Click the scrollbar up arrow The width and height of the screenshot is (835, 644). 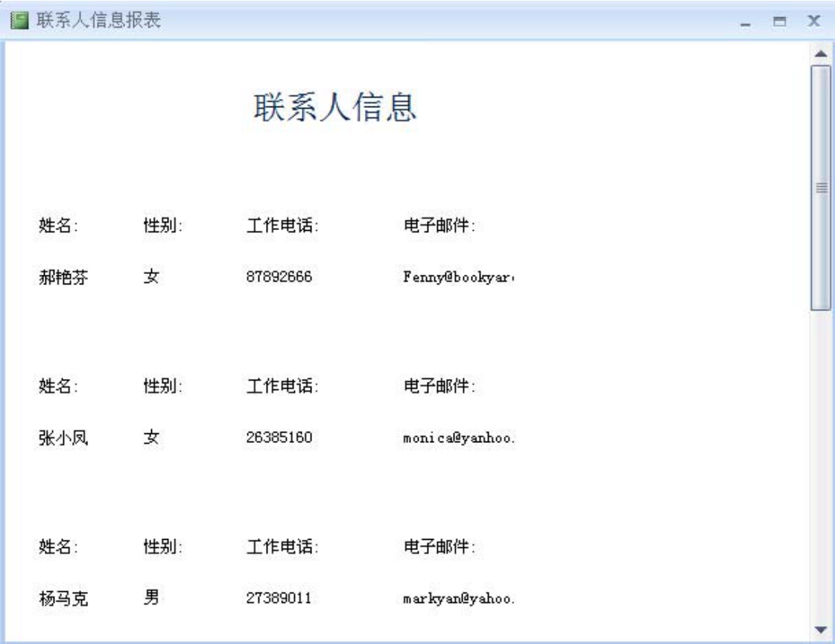pyautogui.click(x=821, y=54)
